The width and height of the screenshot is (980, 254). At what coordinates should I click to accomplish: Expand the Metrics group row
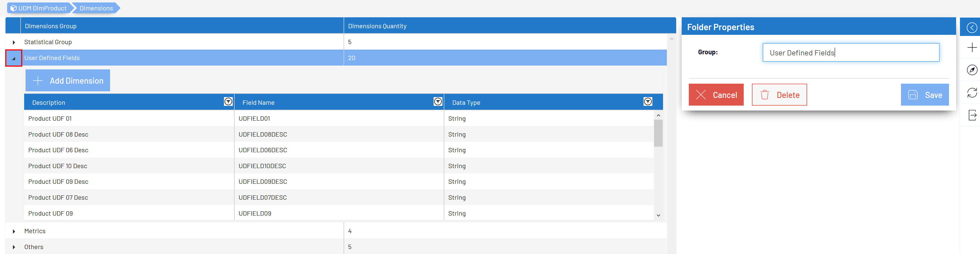point(14,231)
